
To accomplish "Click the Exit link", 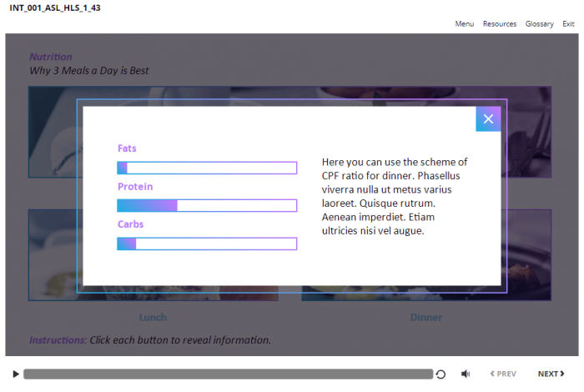I will click(x=568, y=24).
